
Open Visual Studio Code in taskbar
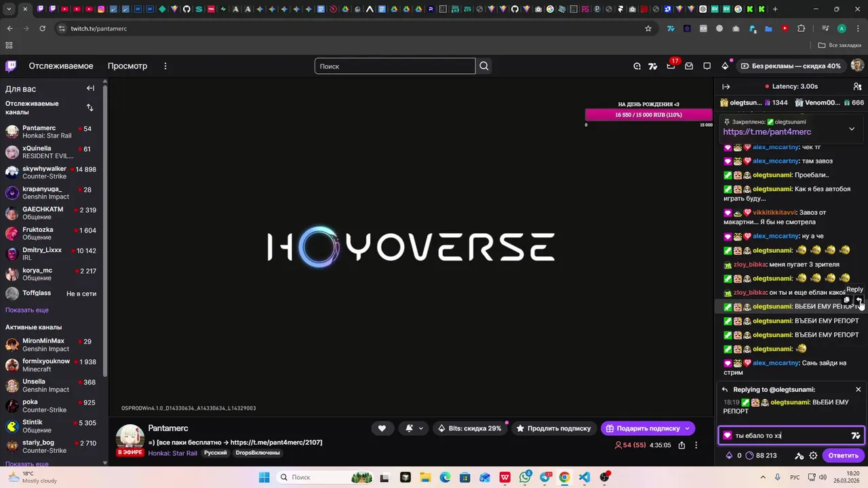point(584,477)
